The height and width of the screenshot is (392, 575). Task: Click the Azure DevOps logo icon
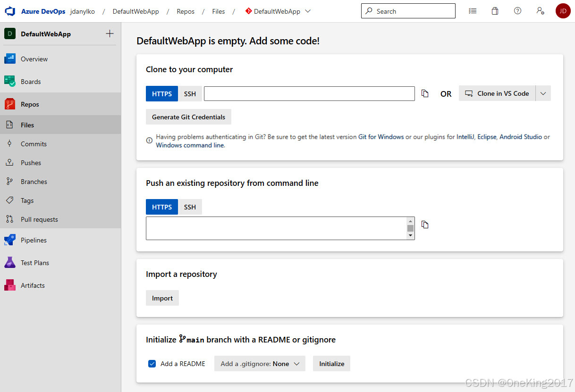pyautogui.click(x=10, y=11)
